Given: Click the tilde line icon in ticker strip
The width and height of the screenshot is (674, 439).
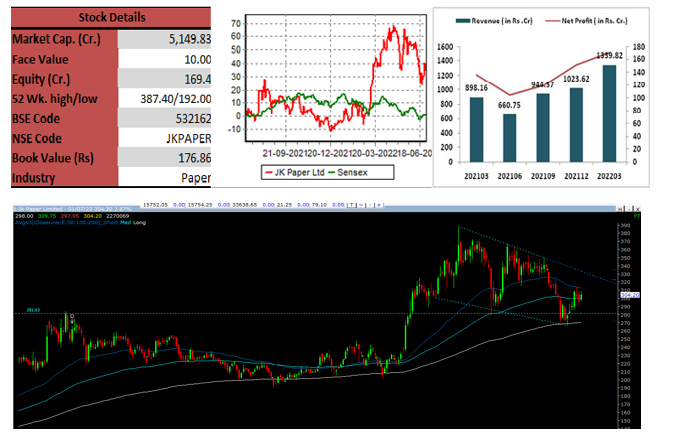Looking at the screenshot, I should click(x=361, y=205).
